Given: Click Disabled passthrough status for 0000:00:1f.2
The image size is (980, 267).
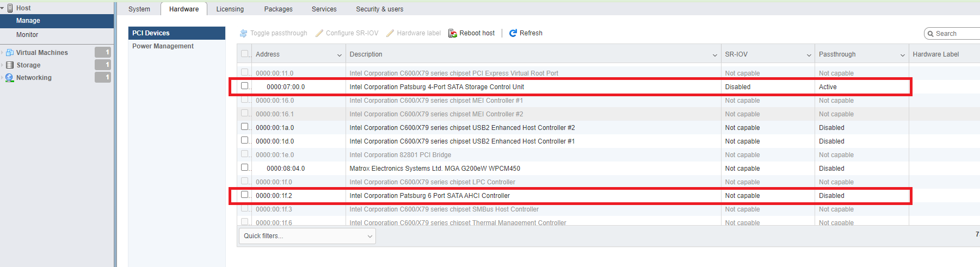Looking at the screenshot, I should coord(831,196).
